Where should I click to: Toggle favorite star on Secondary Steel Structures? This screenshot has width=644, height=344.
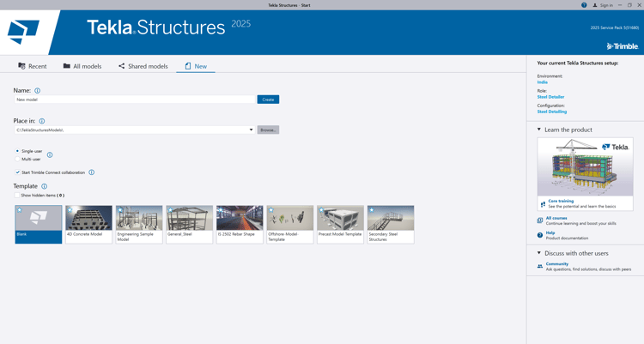coord(372,210)
